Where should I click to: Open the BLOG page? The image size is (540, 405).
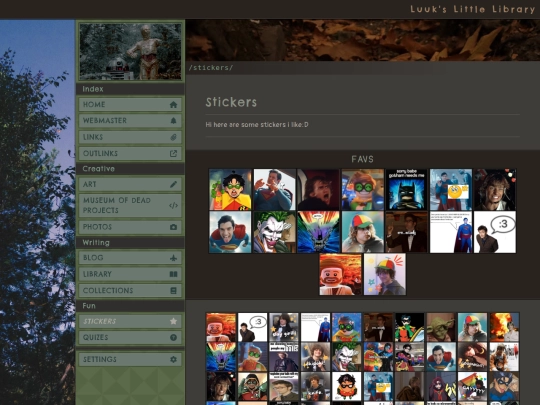click(x=130, y=258)
